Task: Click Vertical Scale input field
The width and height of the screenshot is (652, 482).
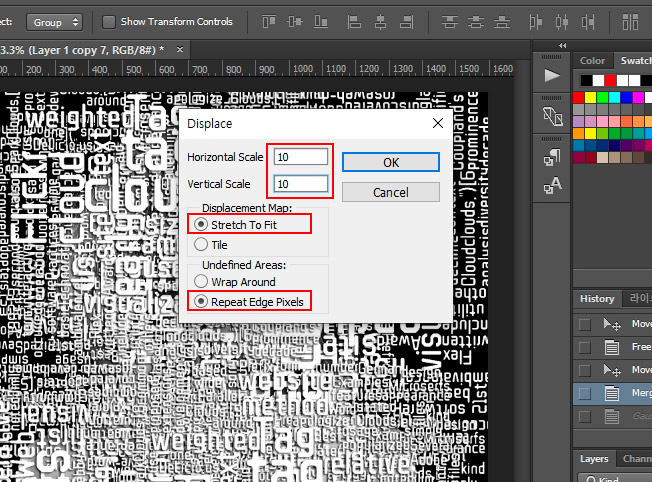Action: [x=301, y=184]
